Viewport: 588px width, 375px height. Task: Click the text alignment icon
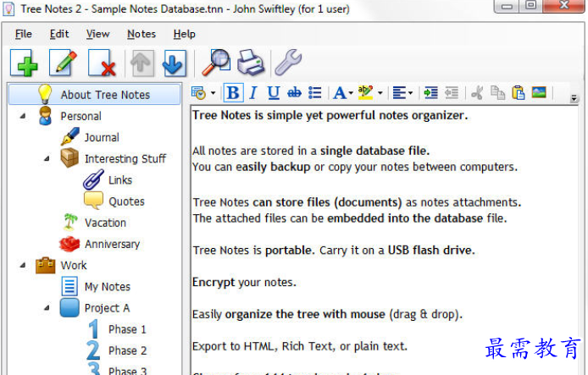point(399,92)
